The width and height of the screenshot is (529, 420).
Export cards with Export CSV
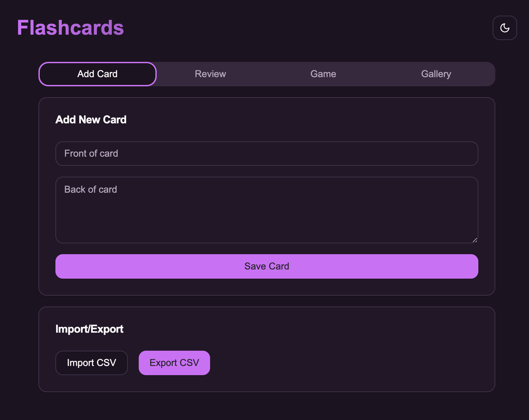[x=174, y=363]
